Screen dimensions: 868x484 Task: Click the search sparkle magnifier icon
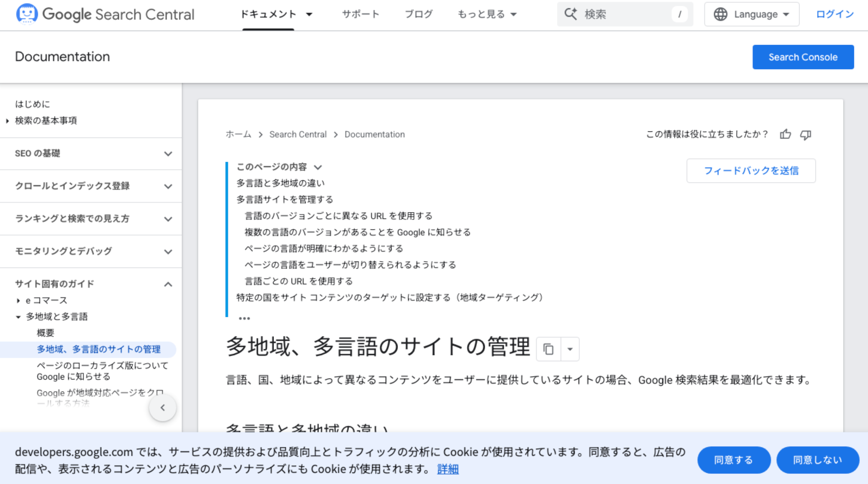click(x=570, y=14)
